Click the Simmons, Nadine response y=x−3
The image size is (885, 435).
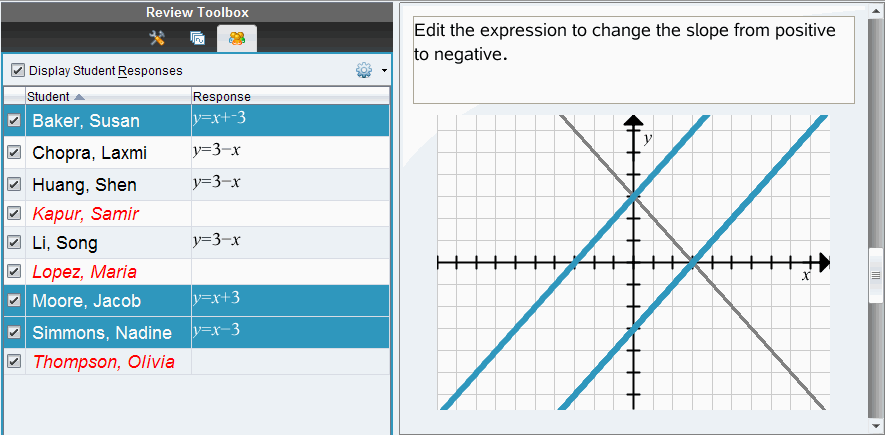pos(216,330)
